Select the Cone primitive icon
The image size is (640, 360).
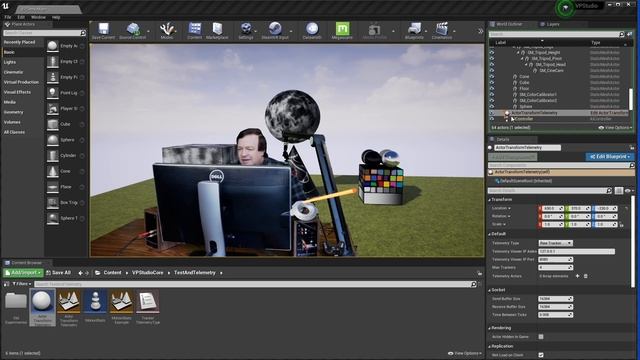coord(53,171)
